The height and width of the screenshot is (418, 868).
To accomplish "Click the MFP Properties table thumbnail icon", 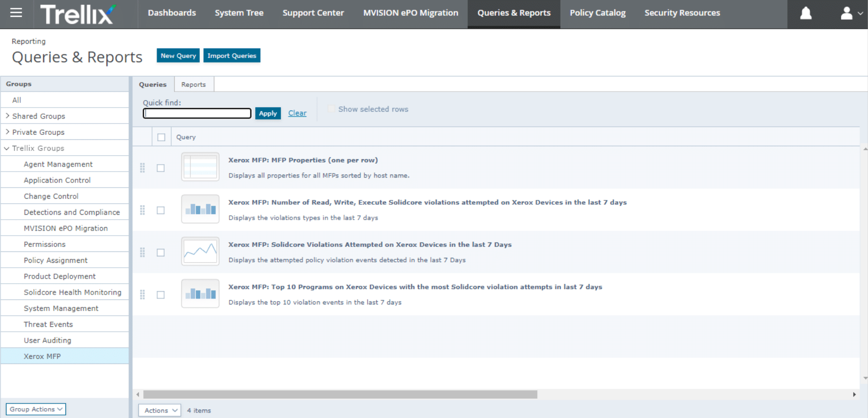I will tap(200, 167).
